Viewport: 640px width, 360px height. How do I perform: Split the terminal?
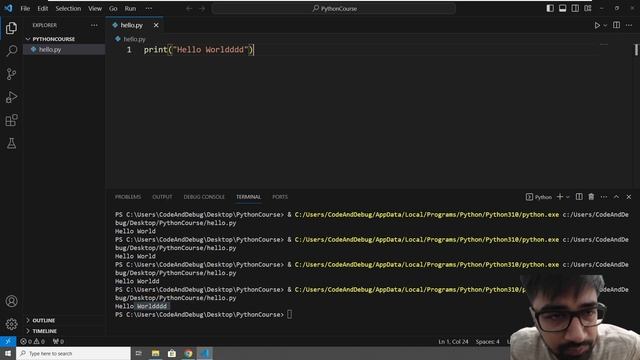[x=579, y=197]
